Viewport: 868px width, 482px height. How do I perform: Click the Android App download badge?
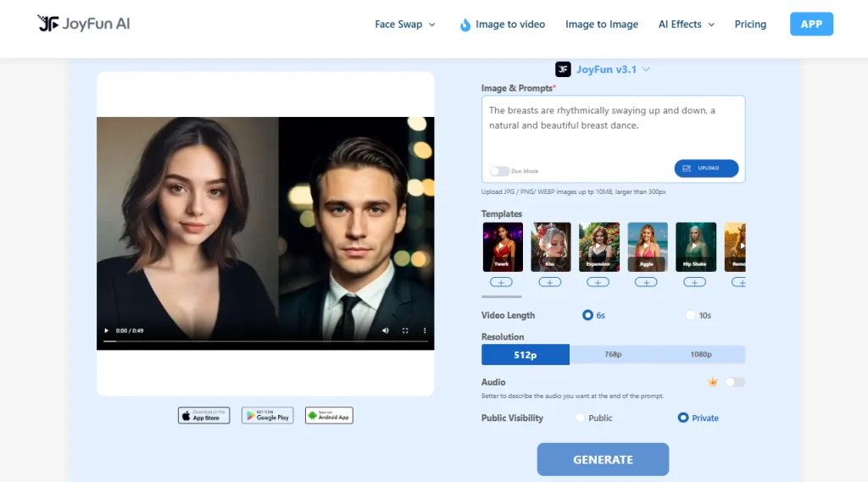tap(329, 415)
